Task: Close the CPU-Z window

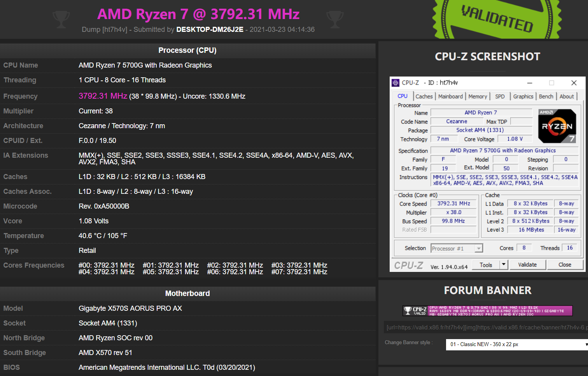Action: coord(574,83)
